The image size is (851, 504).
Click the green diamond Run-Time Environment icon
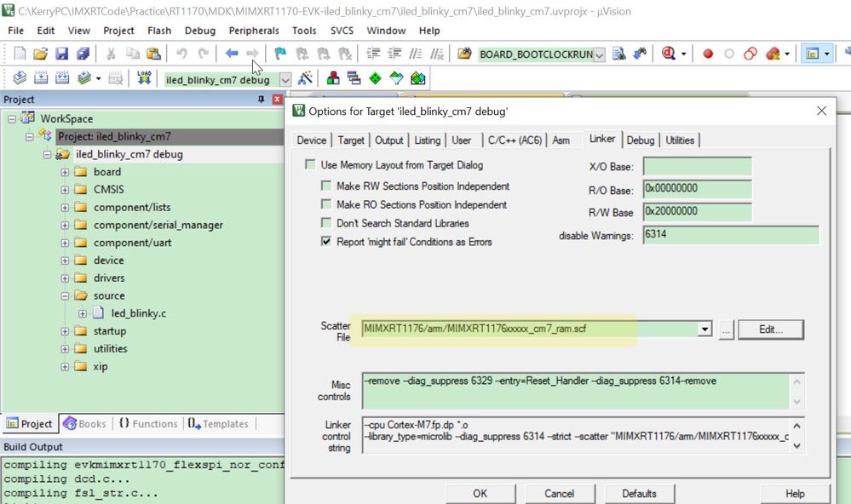pyautogui.click(x=375, y=78)
